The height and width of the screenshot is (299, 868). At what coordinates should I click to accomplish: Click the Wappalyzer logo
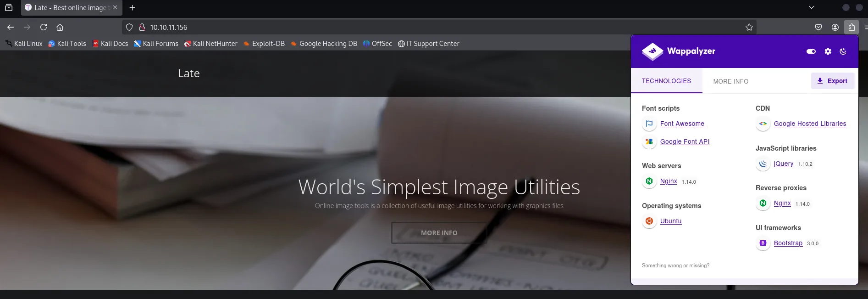click(679, 51)
